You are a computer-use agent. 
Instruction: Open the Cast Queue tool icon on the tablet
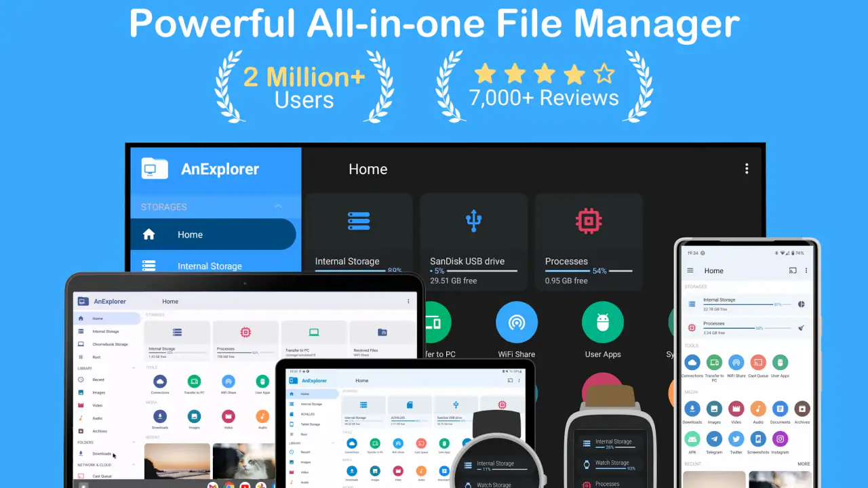click(421, 443)
